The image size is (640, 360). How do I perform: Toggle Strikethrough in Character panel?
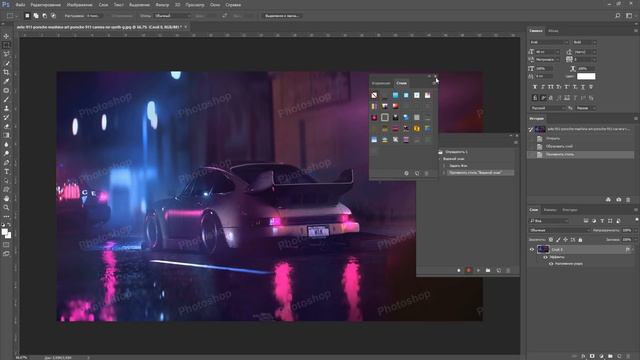coord(591,87)
